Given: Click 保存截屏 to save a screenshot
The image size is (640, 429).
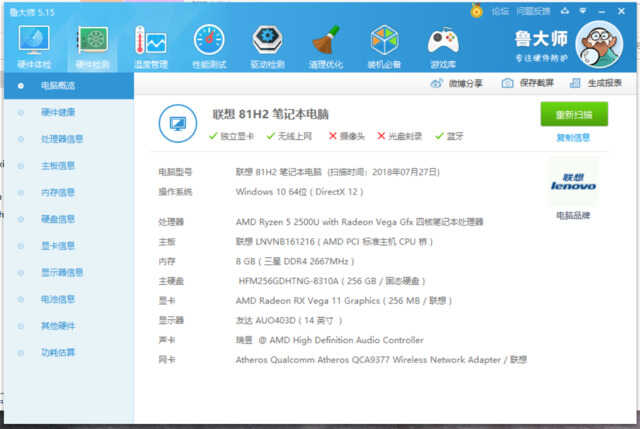Looking at the screenshot, I should click(527, 83).
